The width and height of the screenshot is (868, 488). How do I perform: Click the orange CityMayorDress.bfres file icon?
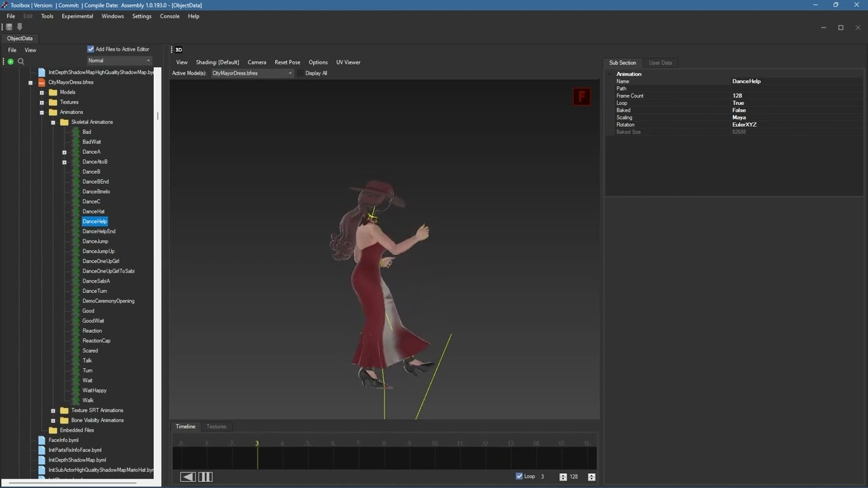(x=41, y=82)
